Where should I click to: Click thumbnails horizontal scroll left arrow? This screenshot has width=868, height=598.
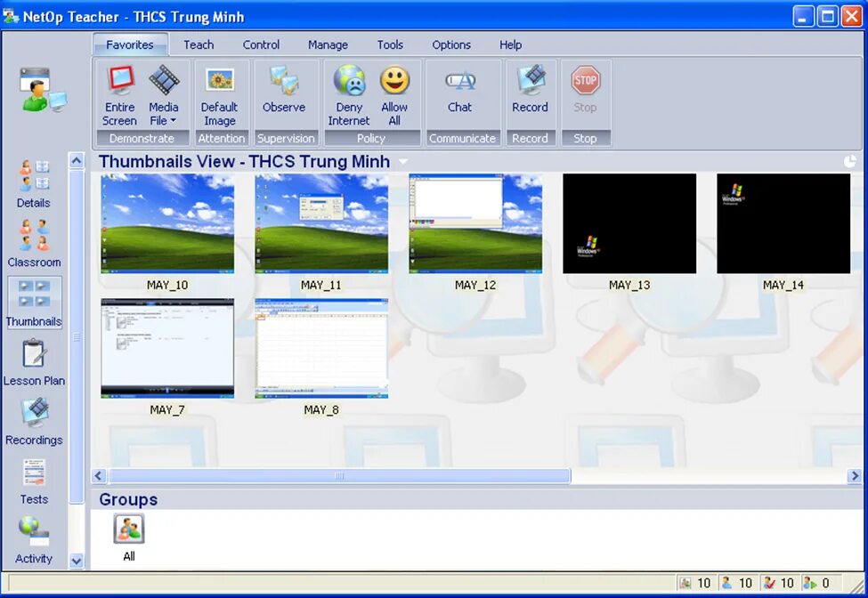[x=99, y=476]
